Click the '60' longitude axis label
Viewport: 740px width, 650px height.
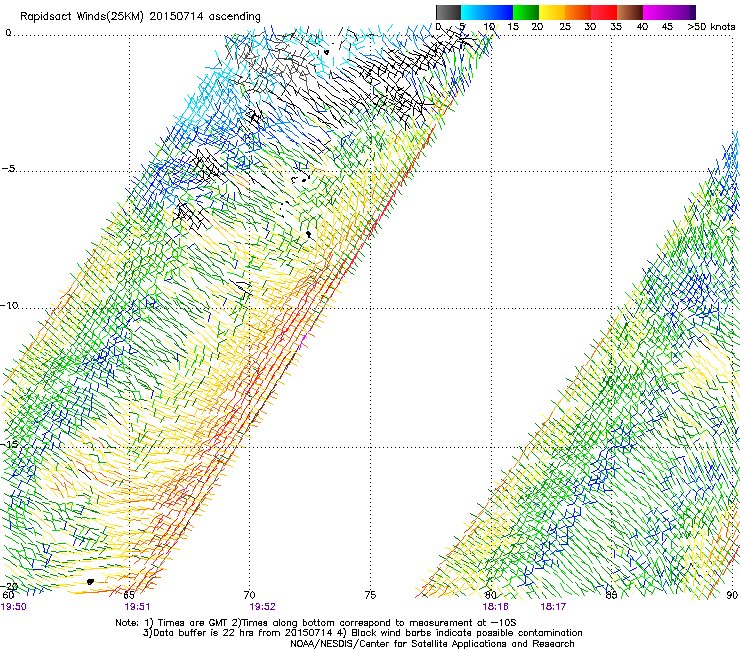coord(8,595)
